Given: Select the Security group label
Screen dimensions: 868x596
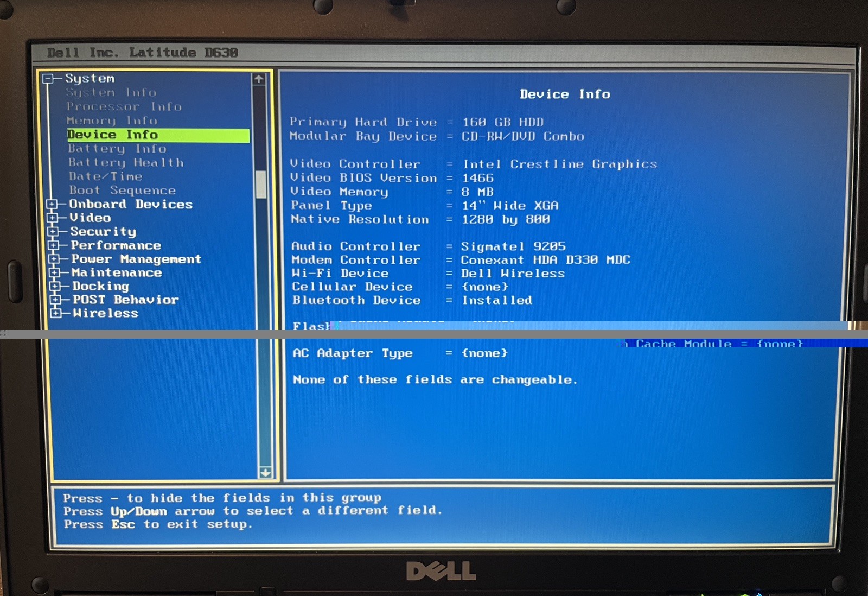Looking at the screenshot, I should [103, 232].
